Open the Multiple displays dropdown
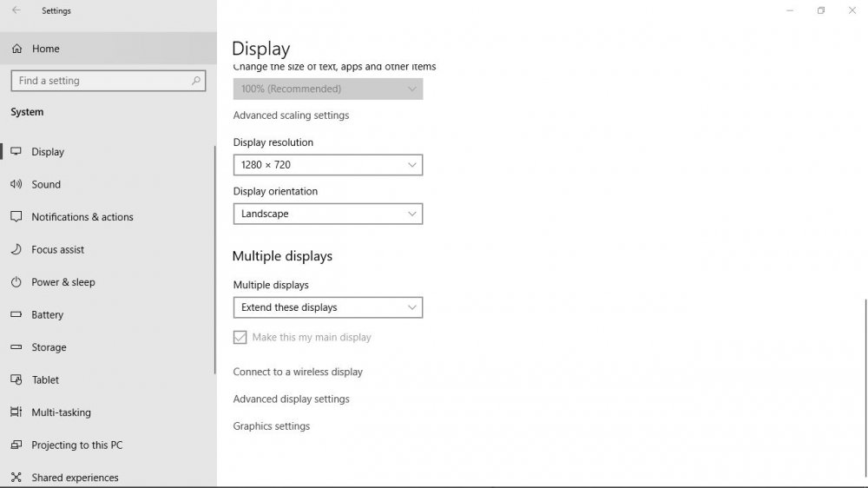This screenshot has height=488, width=868. (x=327, y=307)
